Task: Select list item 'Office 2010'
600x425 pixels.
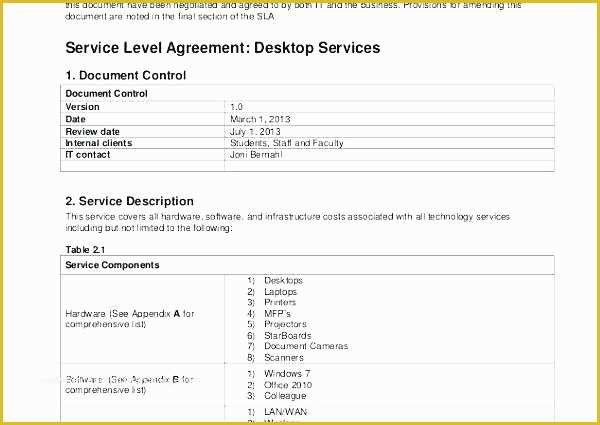Action: (x=288, y=385)
